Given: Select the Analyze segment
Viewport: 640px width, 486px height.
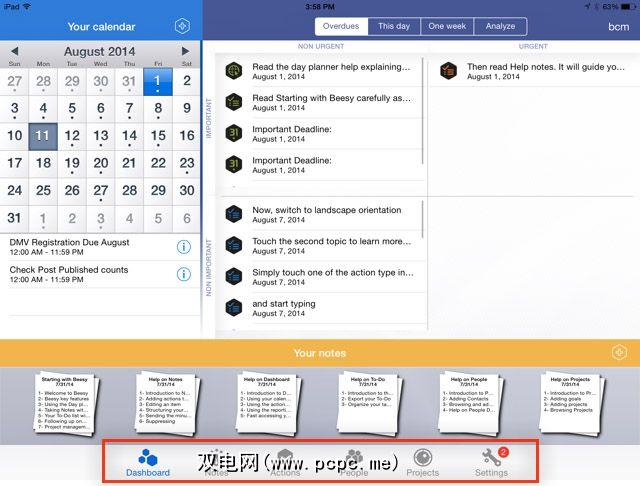Looking at the screenshot, I should tap(500, 27).
